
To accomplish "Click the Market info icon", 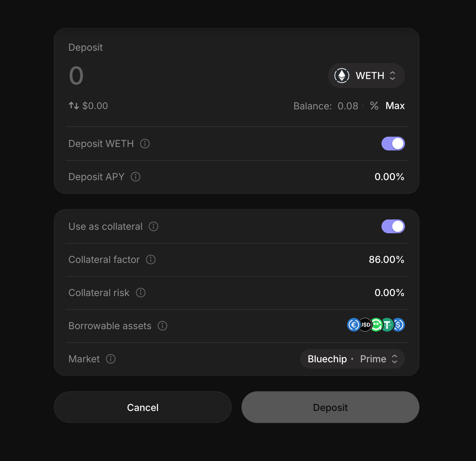I will click(111, 359).
